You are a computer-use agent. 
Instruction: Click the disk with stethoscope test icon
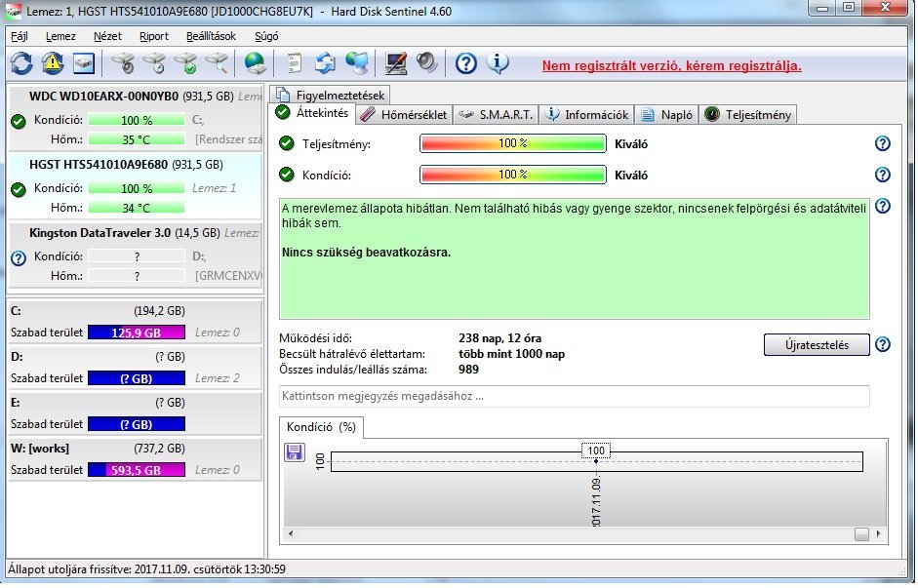pyautogui.click(x=123, y=63)
